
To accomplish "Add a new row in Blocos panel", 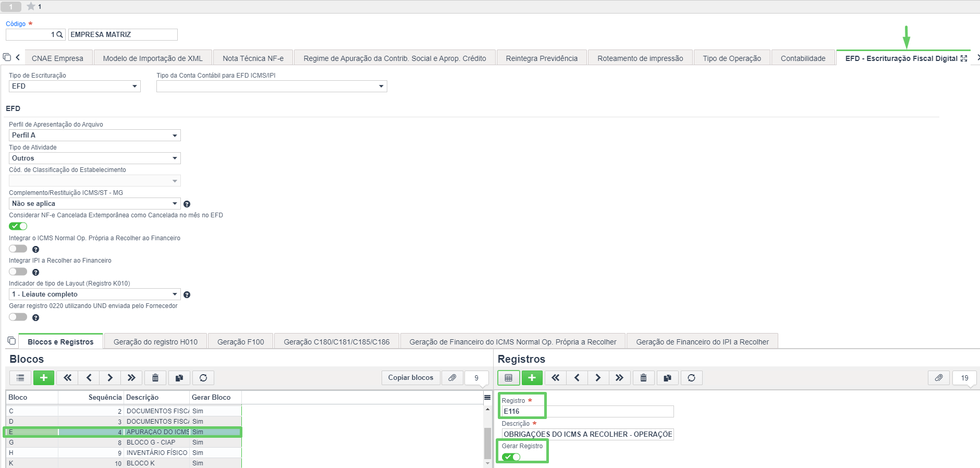I will pyautogui.click(x=44, y=378).
